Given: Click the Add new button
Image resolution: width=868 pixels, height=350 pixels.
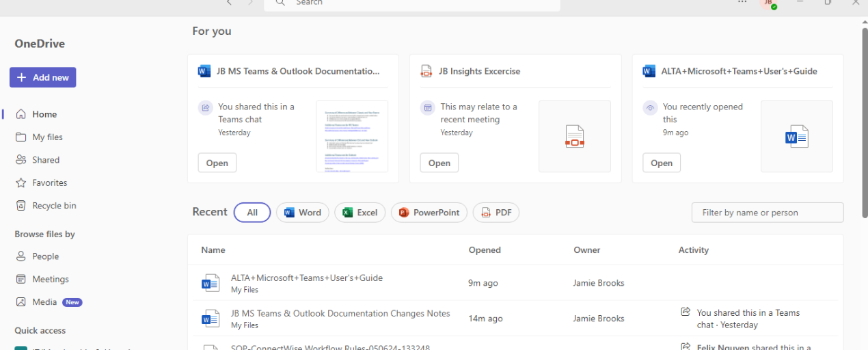Looking at the screenshot, I should point(42,77).
